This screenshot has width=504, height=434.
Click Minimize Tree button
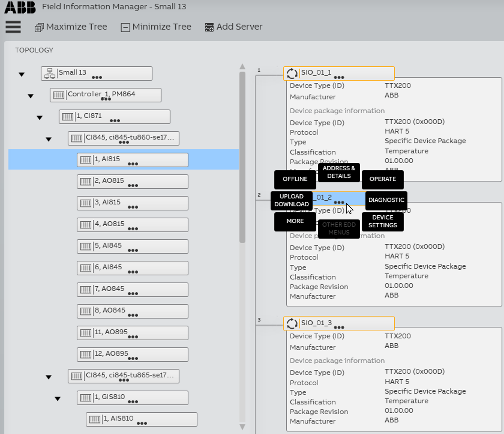click(156, 27)
